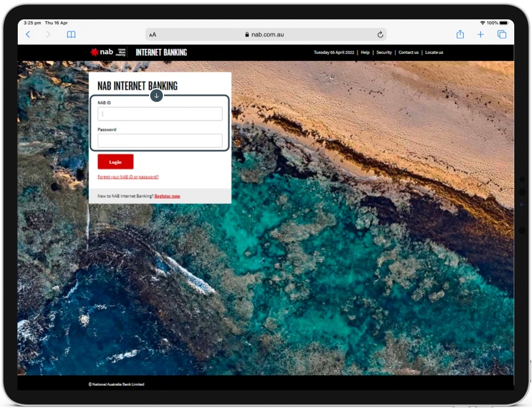The width and height of the screenshot is (532, 410).
Task: Click the NAB red star logo
Action: (x=95, y=52)
